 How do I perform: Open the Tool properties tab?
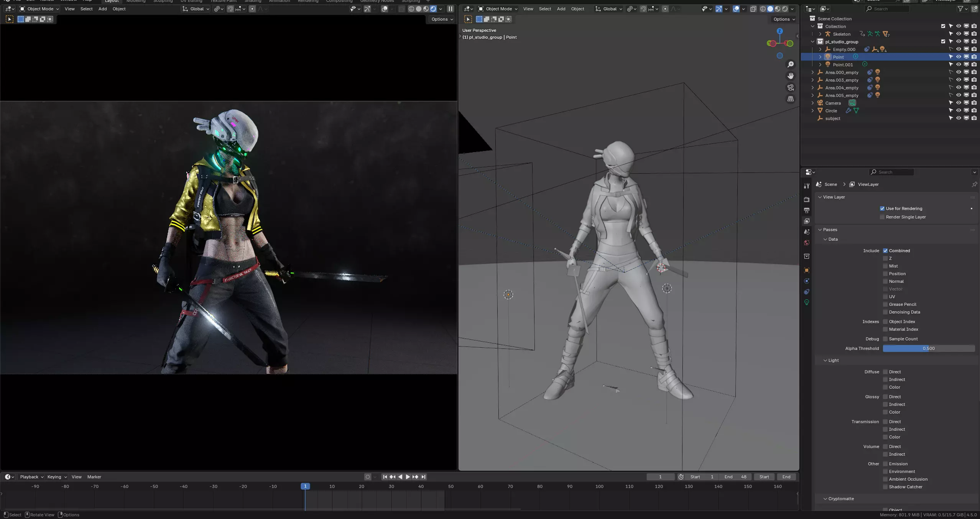807,186
